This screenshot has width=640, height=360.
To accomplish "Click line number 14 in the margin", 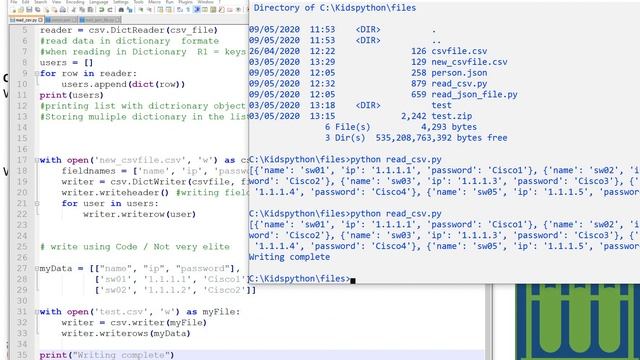I will 22,127.
